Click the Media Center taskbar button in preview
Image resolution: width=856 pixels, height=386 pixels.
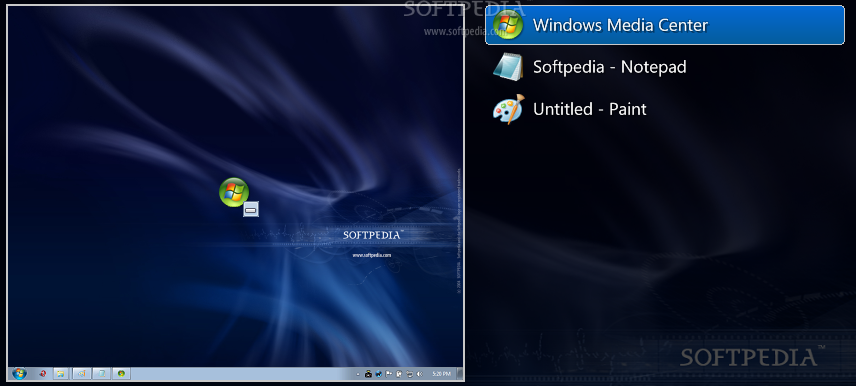coord(121,374)
